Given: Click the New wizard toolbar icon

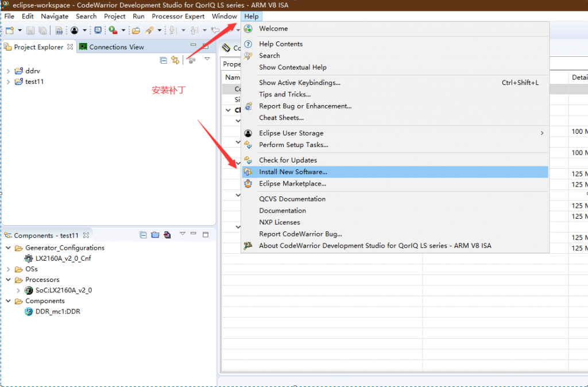Looking at the screenshot, I should tap(10, 30).
